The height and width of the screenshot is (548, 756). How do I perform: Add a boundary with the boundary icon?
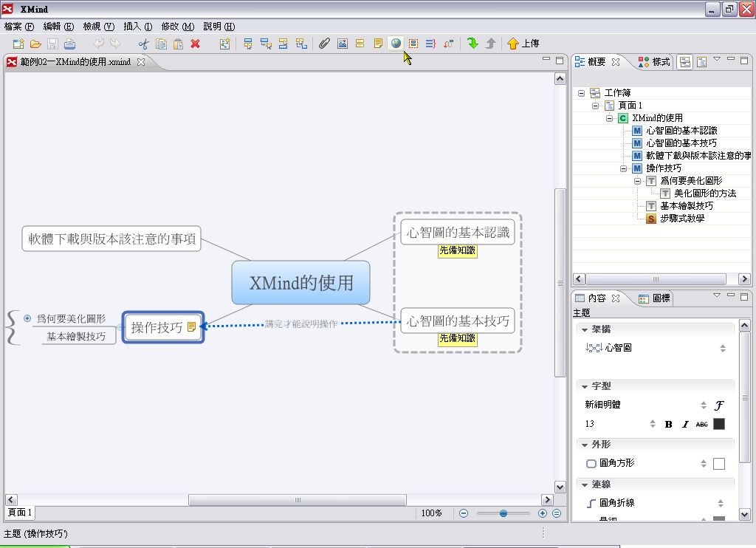click(413, 44)
